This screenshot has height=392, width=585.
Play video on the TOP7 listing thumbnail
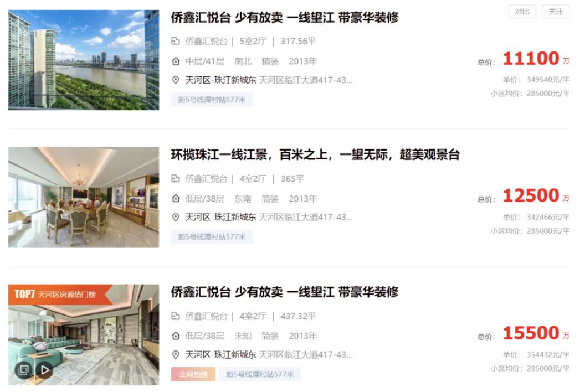point(45,370)
